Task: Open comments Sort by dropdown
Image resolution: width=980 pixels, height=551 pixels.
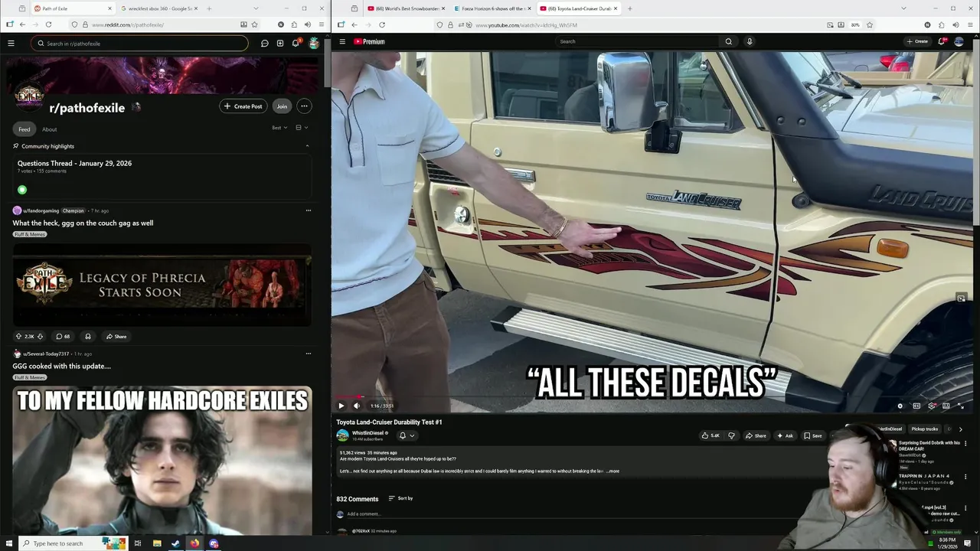Action: (400, 498)
